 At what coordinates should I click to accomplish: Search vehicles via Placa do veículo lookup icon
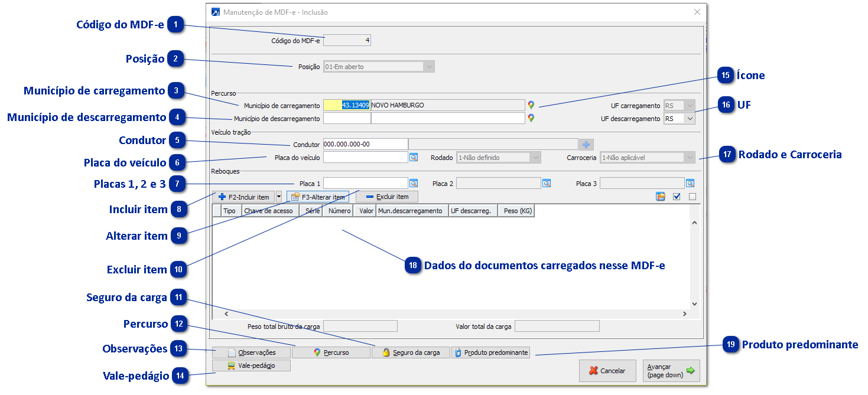point(414,158)
